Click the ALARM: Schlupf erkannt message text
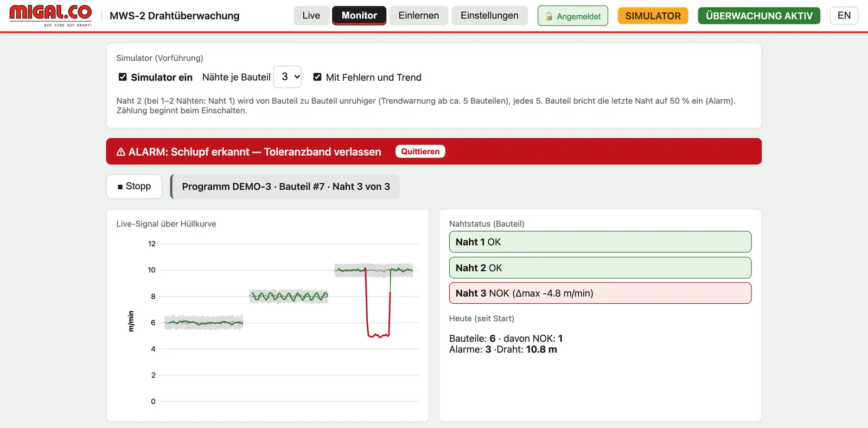Image resolution: width=868 pixels, height=428 pixels. click(x=255, y=152)
